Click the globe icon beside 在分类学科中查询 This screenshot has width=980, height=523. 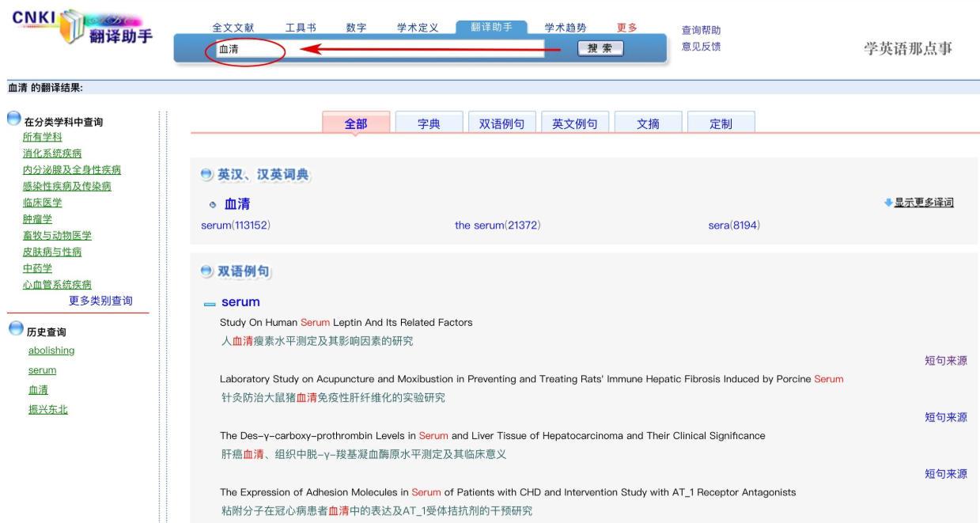(14, 119)
